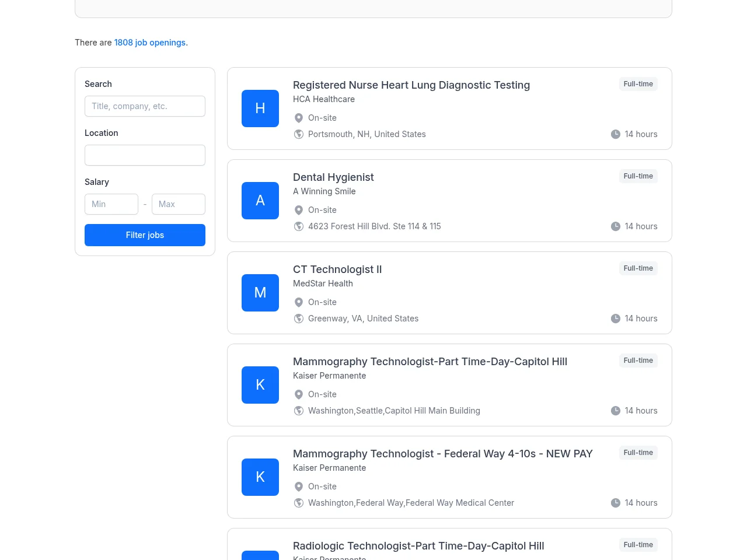Click location pin icon on Registered Nurse listing
The width and height of the screenshot is (747, 560).
(x=299, y=118)
